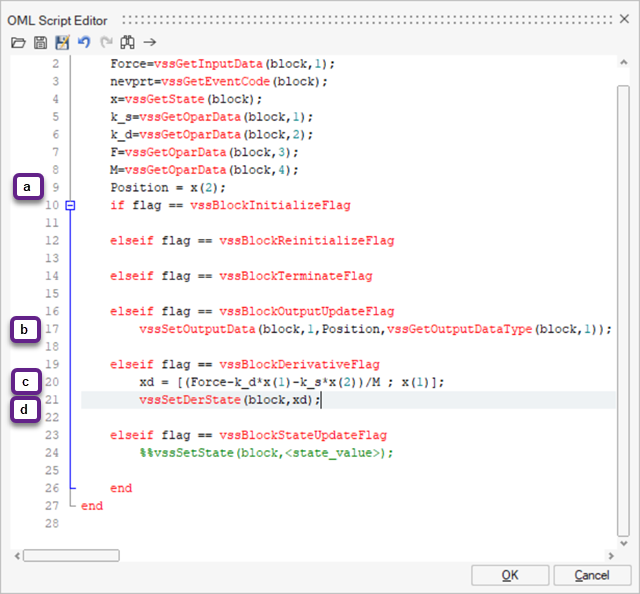This screenshot has width=640, height=594.
Task: Click line number 17 in the gutter
Action: pos(53,328)
